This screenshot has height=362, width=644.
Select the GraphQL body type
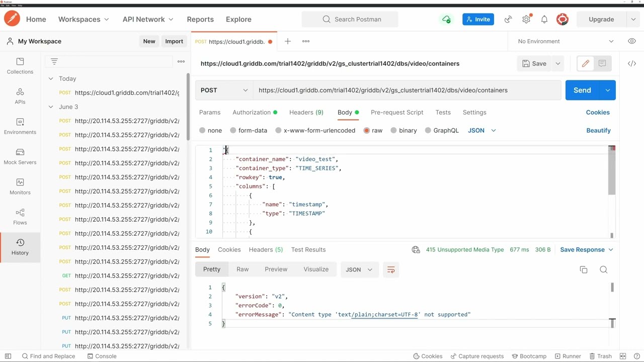428,130
